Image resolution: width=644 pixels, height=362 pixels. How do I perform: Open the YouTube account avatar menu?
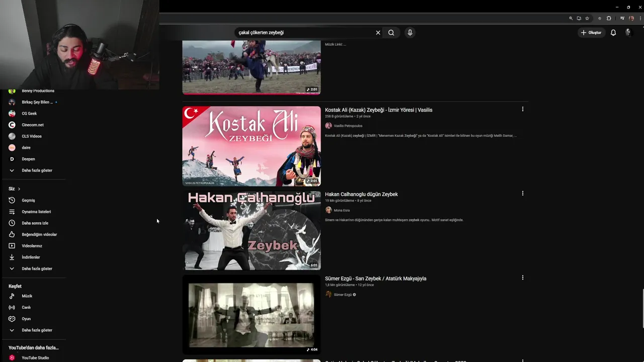point(628,33)
